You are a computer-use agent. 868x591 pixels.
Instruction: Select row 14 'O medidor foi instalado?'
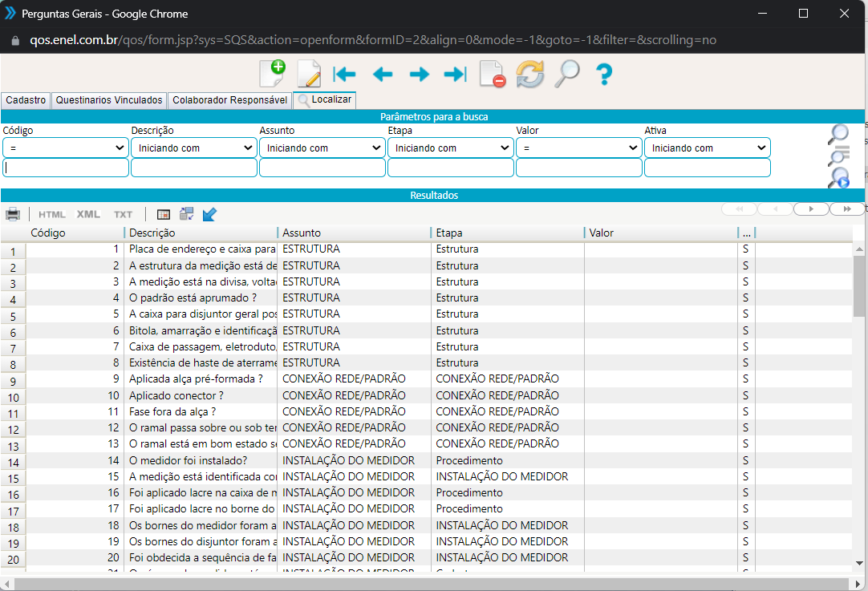click(x=188, y=460)
